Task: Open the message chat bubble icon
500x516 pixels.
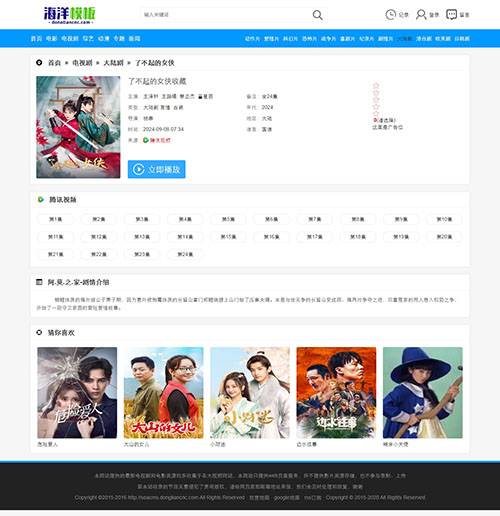Action: pyautogui.click(x=451, y=15)
